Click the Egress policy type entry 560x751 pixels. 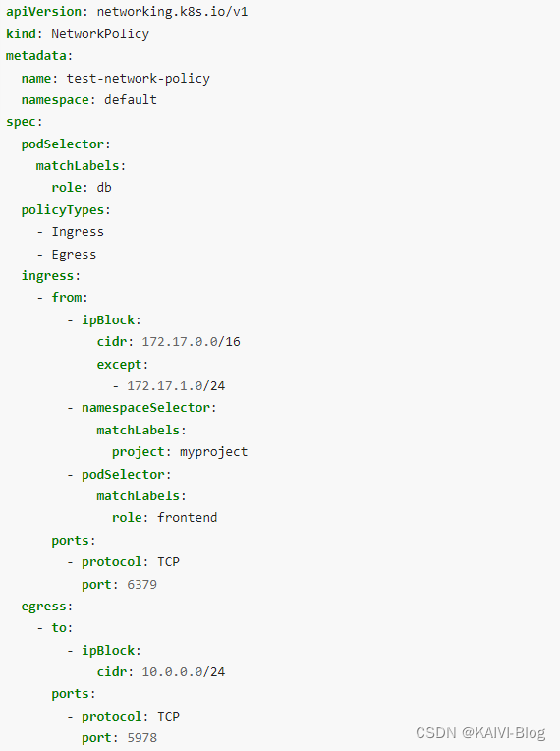74,255
